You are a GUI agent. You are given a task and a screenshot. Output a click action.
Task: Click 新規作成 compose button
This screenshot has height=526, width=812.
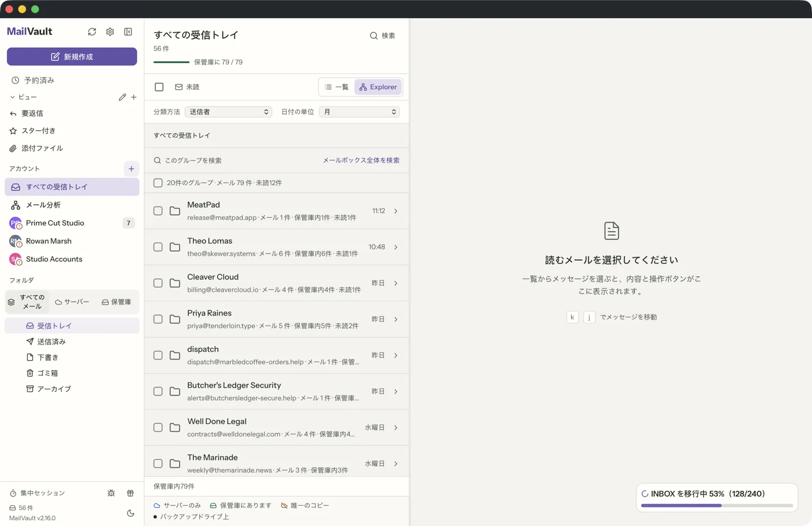(72, 56)
